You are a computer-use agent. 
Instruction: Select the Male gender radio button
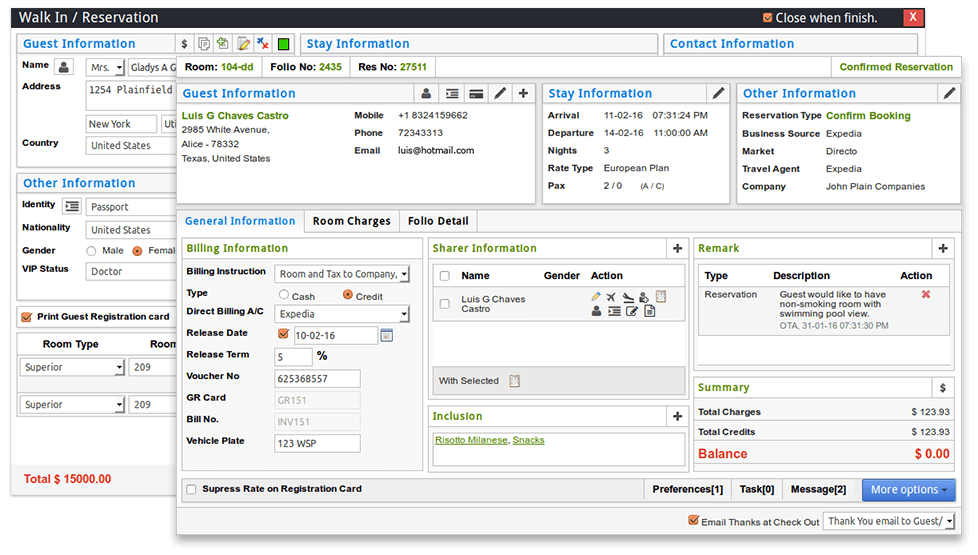click(x=92, y=251)
